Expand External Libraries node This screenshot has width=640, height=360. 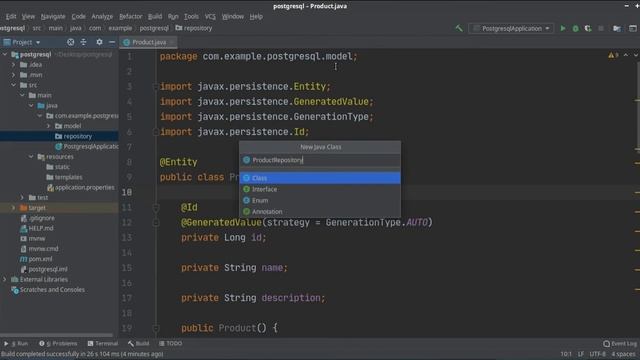5,280
